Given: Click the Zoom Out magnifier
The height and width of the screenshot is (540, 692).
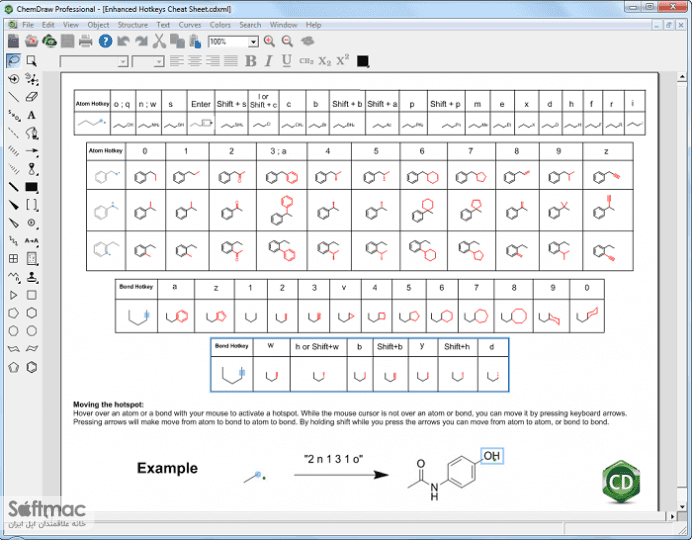Looking at the screenshot, I should point(287,41).
